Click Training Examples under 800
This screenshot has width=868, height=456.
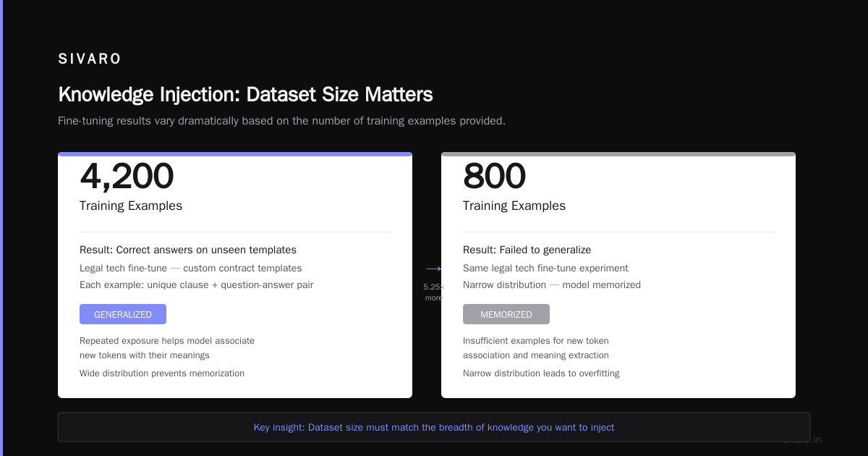514,206
